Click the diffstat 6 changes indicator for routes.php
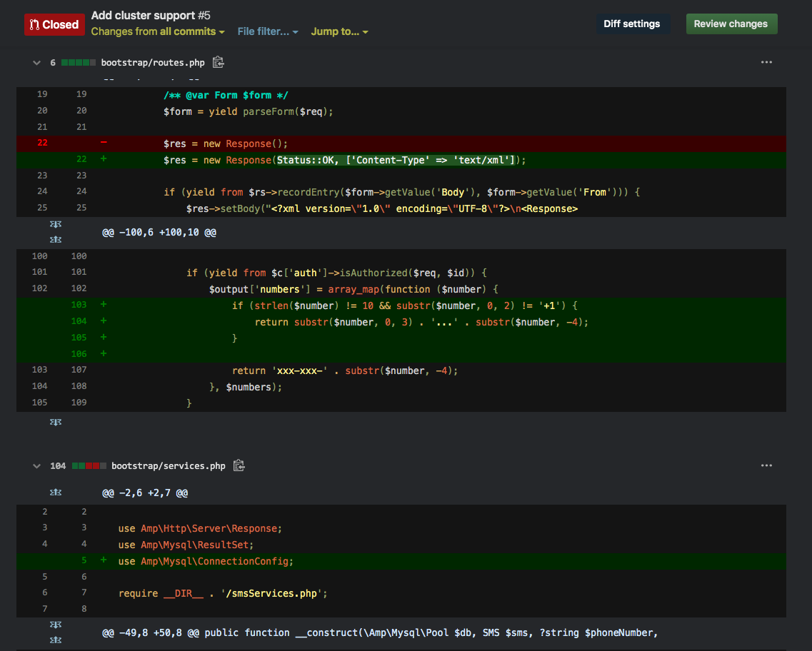The width and height of the screenshot is (812, 651). tap(73, 63)
